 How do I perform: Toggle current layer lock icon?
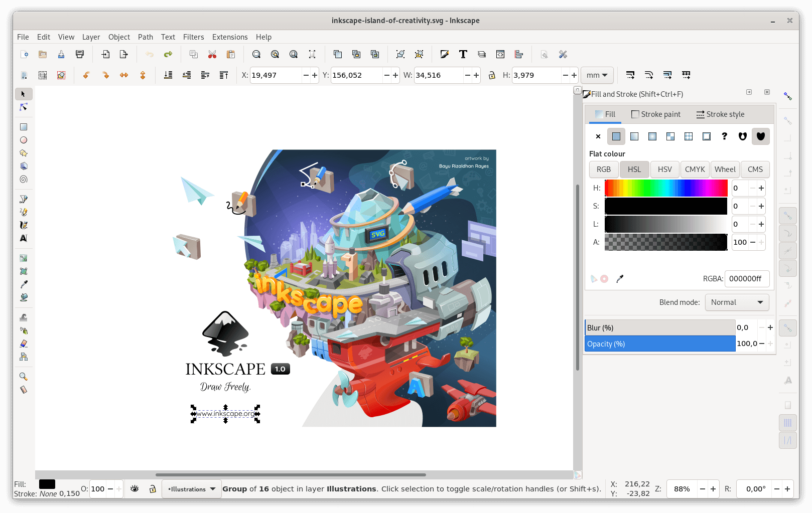153,488
